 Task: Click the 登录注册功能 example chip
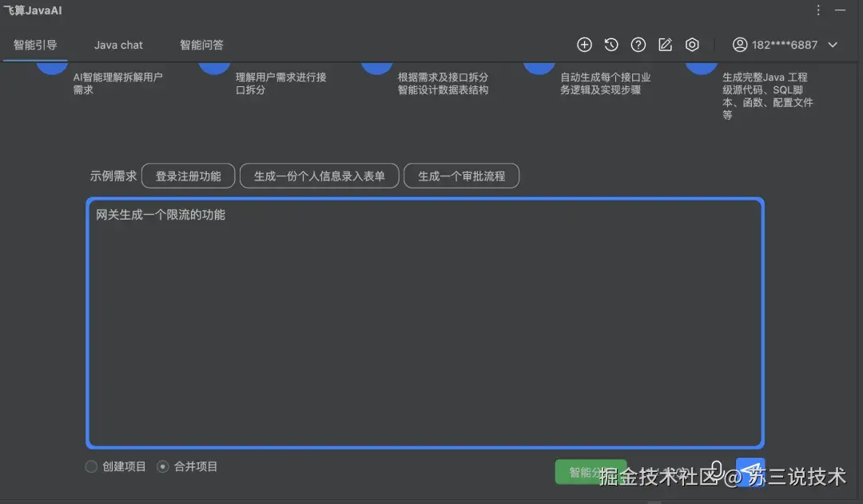[x=188, y=176]
